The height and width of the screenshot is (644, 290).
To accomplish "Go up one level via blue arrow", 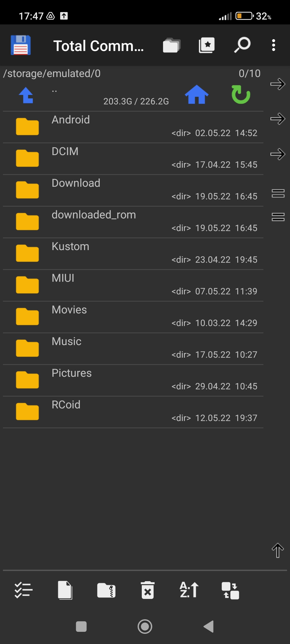I will click(26, 95).
